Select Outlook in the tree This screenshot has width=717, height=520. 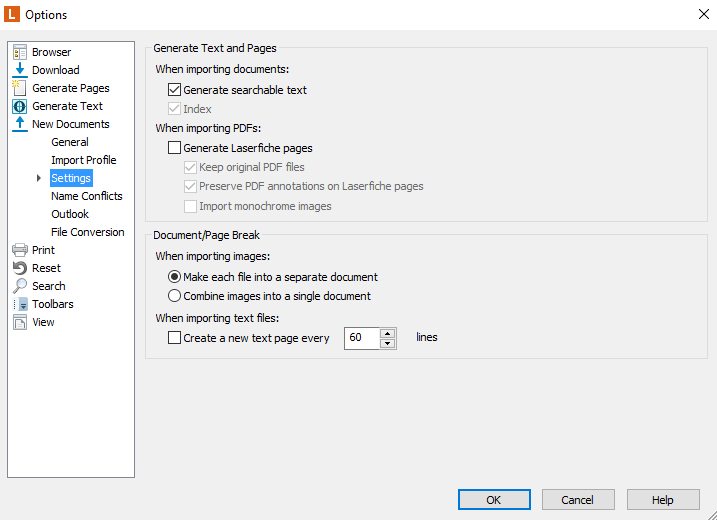point(70,214)
